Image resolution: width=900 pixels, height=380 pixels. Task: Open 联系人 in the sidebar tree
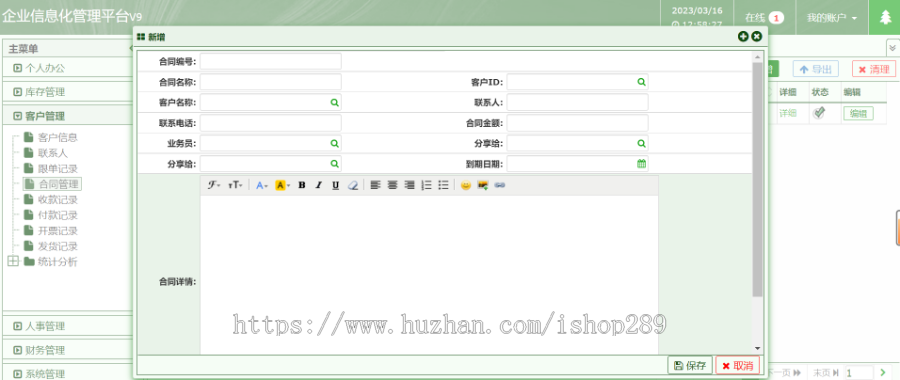53,153
